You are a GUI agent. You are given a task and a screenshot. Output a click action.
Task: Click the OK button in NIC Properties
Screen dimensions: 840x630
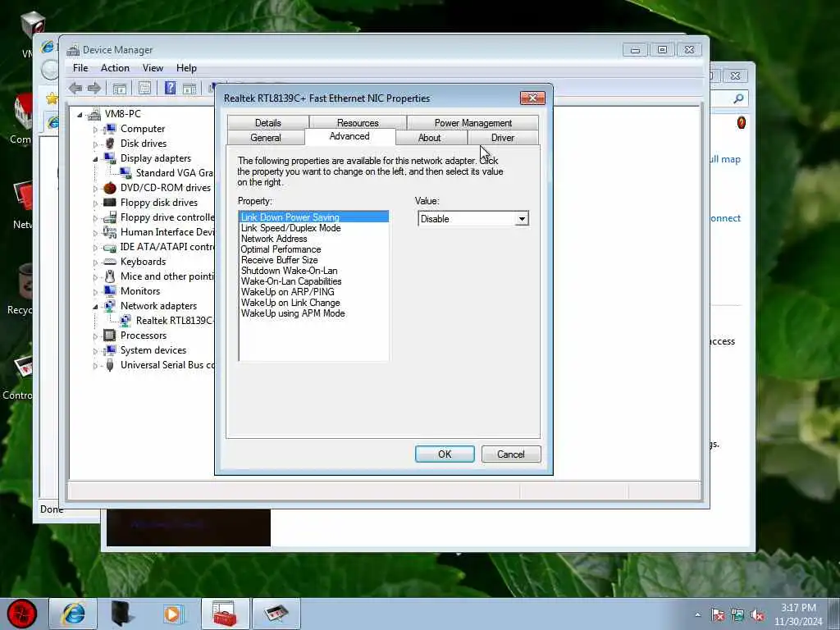445,454
